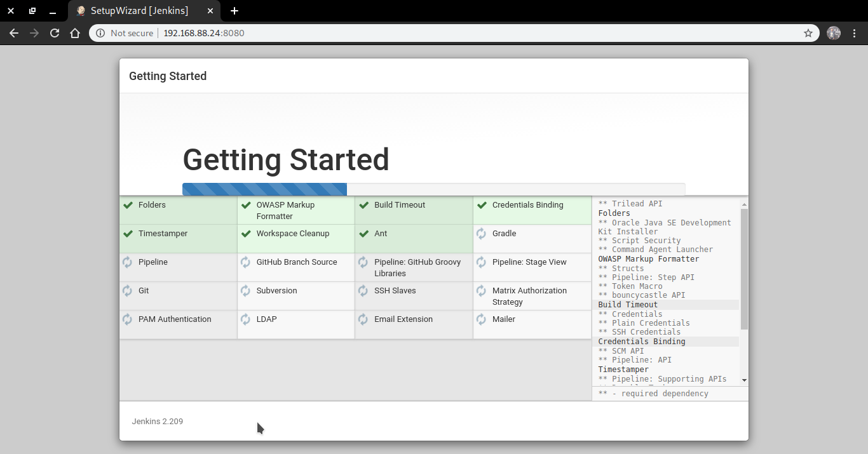
Task: Click the Build Timeout plugin cell text
Action: coord(400,205)
